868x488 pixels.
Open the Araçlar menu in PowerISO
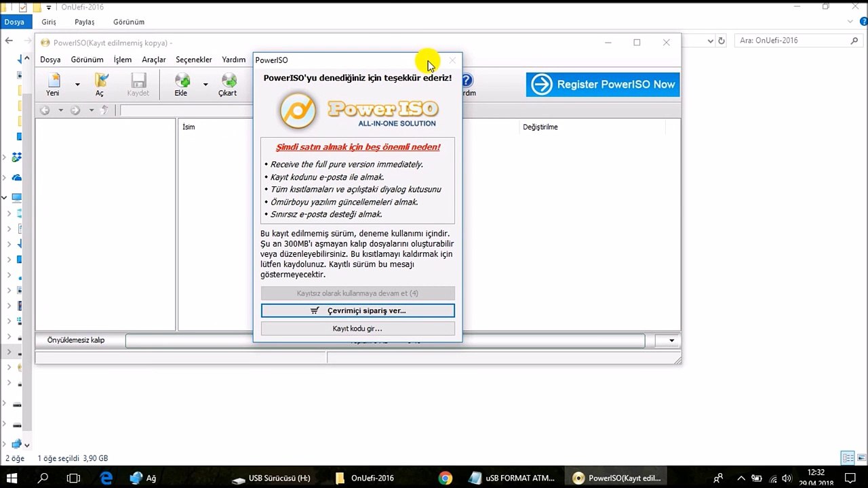pos(154,60)
